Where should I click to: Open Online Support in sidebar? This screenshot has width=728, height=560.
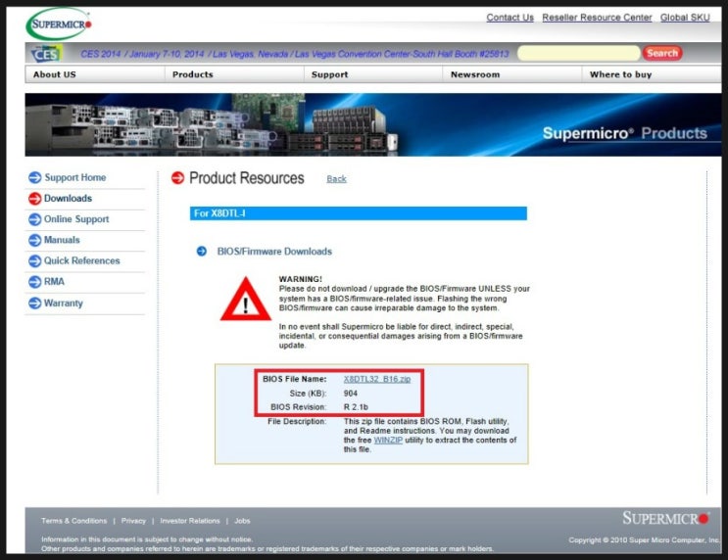[x=76, y=219]
